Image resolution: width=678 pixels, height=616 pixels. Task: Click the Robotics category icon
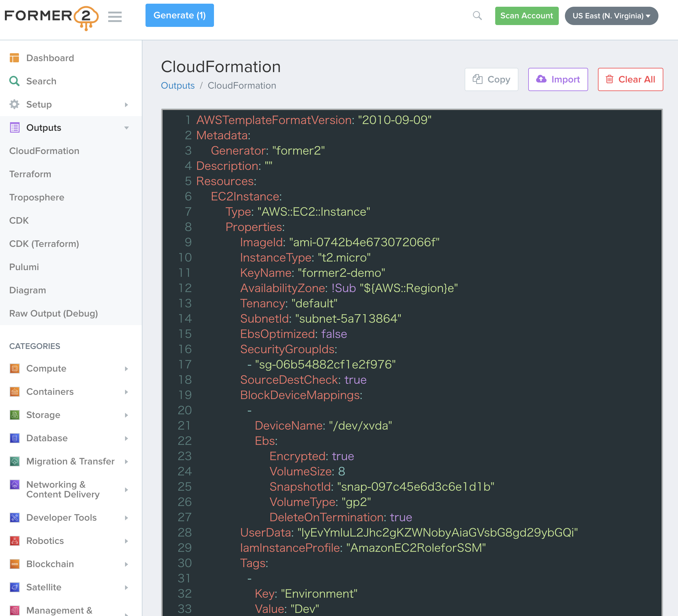click(14, 541)
